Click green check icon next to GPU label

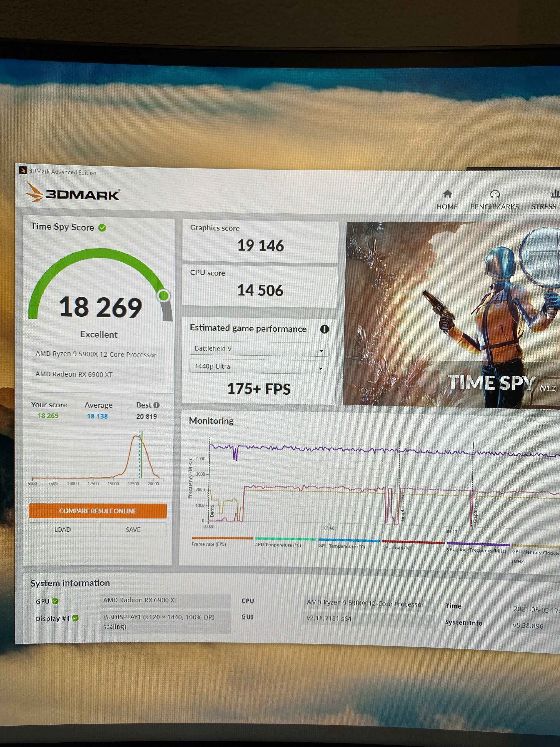tap(55, 601)
